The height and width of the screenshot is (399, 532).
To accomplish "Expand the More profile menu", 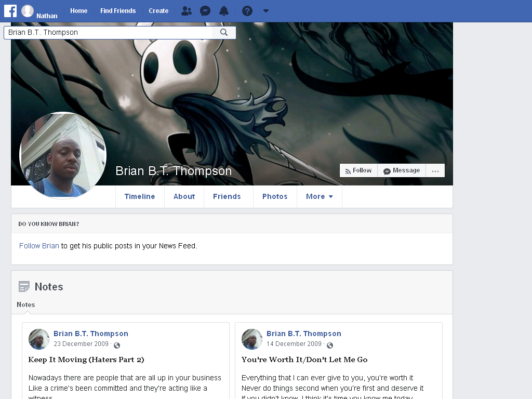I will (x=320, y=196).
